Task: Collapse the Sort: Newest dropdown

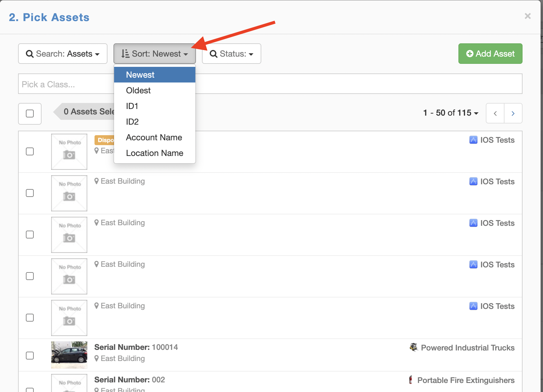Action: click(x=154, y=54)
